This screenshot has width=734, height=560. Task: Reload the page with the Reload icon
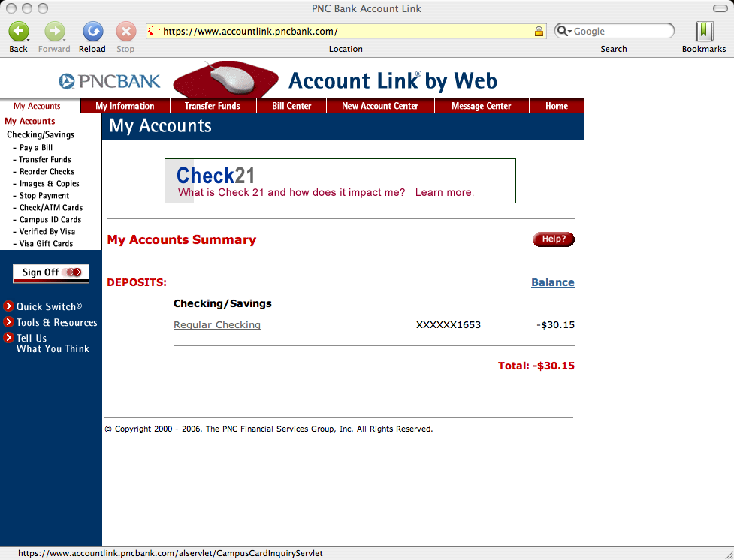(92, 32)
